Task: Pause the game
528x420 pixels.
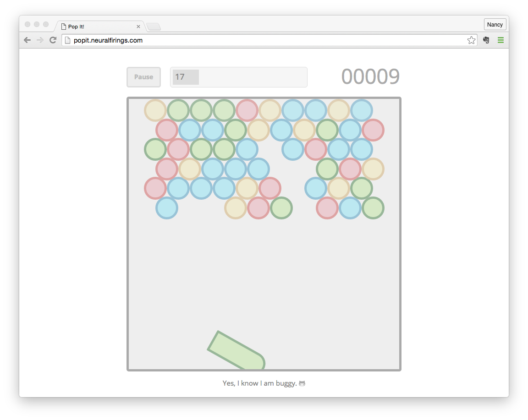Action: (x=143, y=77)
